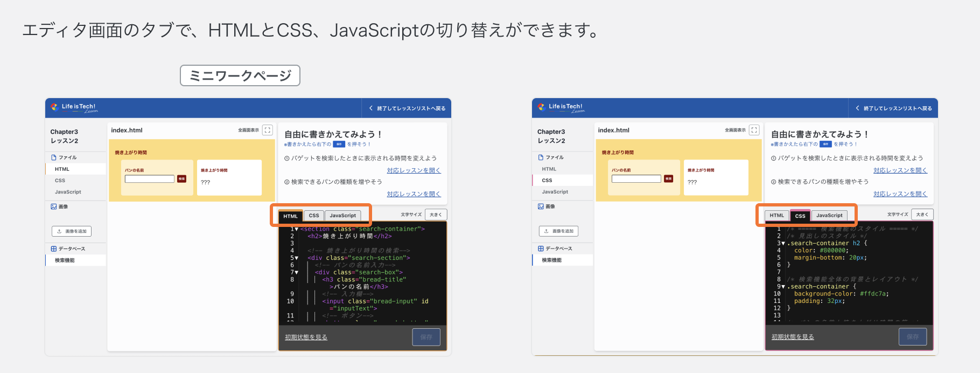Click red 検索 button in HTML-view preview
This screenshot has width=980, height=373.
(182, 178)
